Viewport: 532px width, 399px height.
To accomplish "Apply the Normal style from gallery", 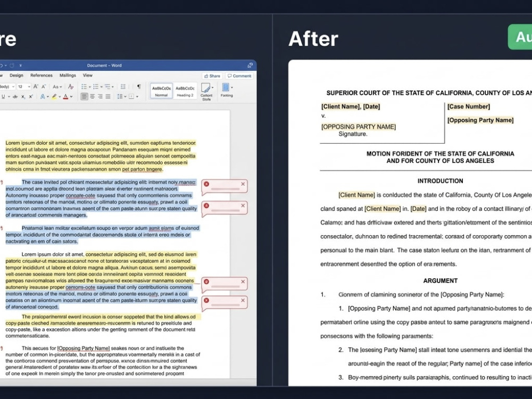I will (x=162, y=91).
